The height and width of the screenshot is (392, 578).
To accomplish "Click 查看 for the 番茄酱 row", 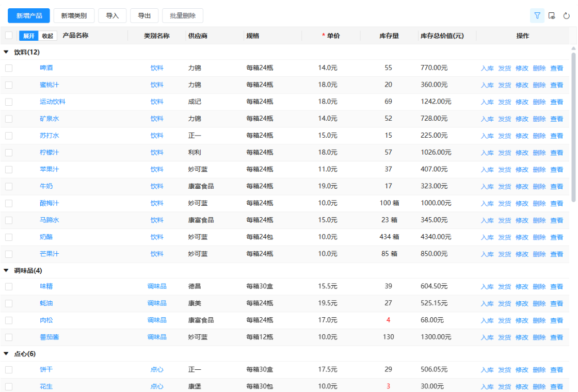I will point(557,337).
